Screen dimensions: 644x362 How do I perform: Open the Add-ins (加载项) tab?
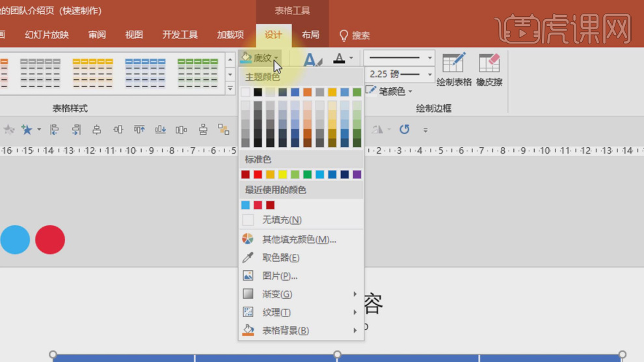click(230, 35)
